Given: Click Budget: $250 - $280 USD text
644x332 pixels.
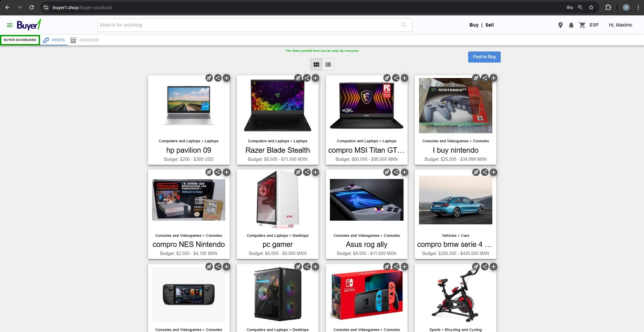Looking at the screenshot, I should [x=189, y=159].
